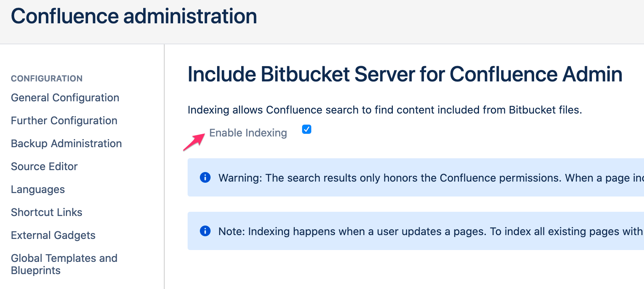Click the pink arrow pointing at Enable Indexing
The image size is (644, 289).
tap(194, 142)
